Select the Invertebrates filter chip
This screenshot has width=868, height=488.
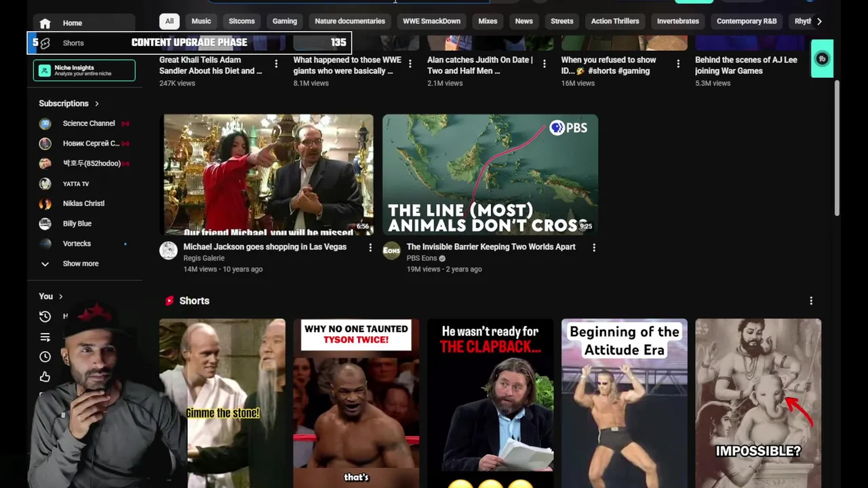tap(677, 21)
